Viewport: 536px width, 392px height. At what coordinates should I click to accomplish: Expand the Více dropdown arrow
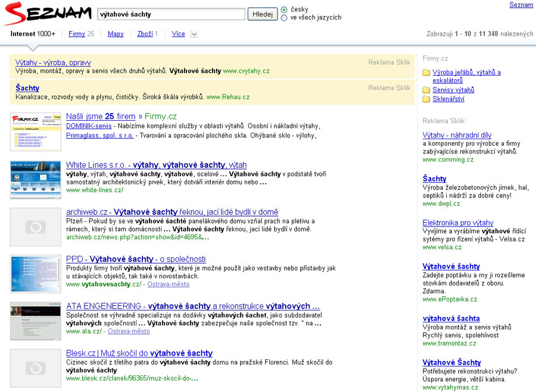pyautogui.click(x=194, y=34)
